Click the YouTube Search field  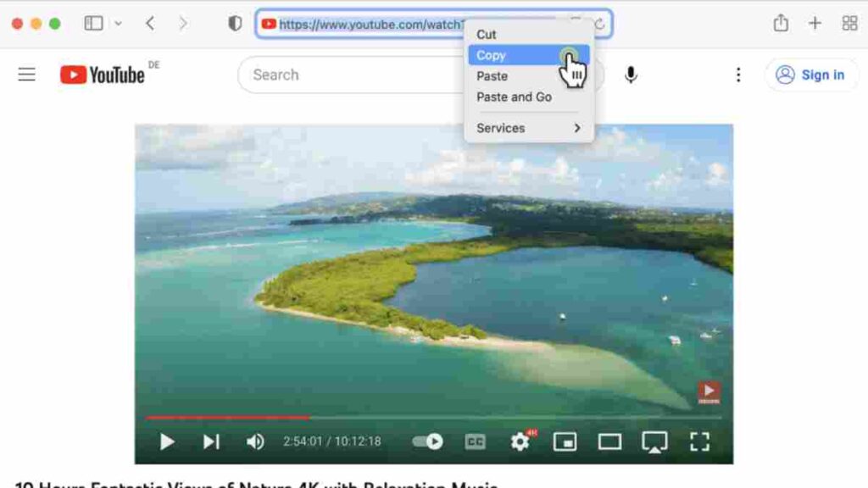click(x=354, y=75)
